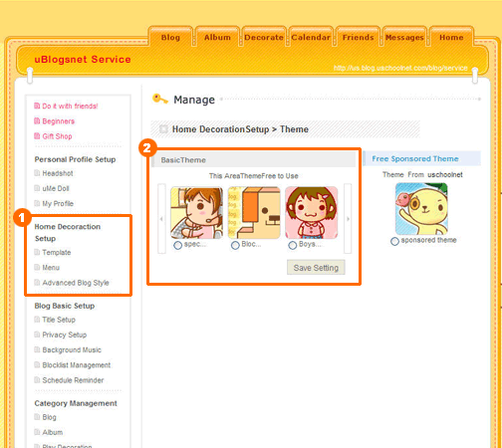Show previous themes with left carousel arrow

[x=161, y=219]
